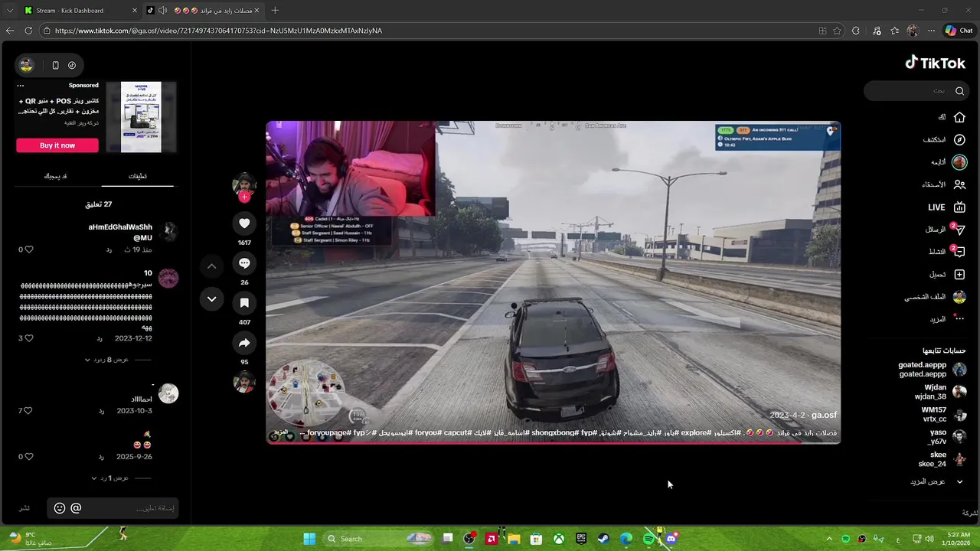
Task: Open Messages paper-plane icon
Action: pyautogui.click(x=959, y=230)
